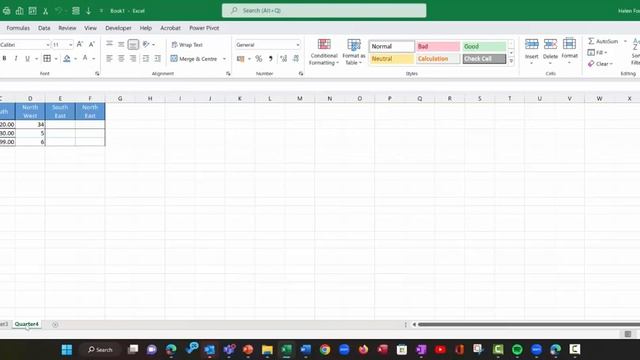
Task: Toggle underline formatting
Action: (27, 59)
